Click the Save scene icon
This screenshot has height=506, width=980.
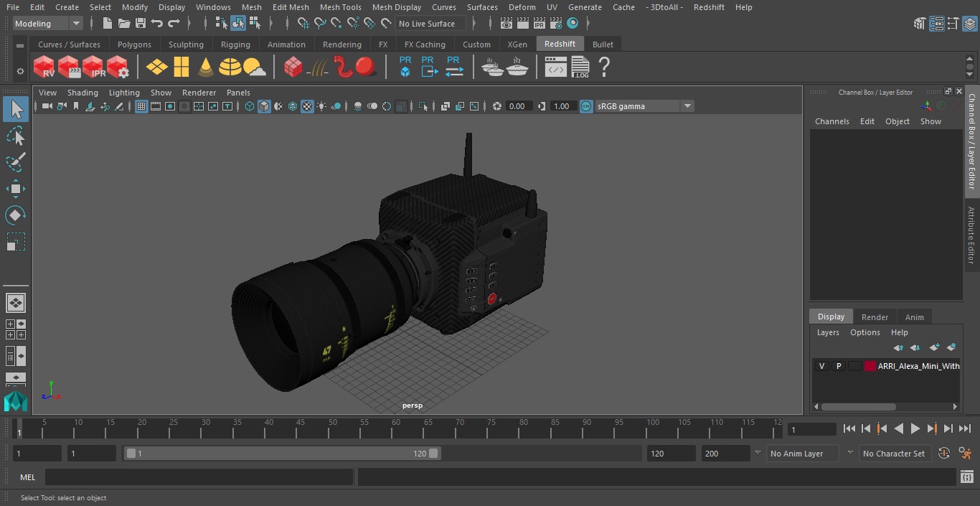pos(141,24)
